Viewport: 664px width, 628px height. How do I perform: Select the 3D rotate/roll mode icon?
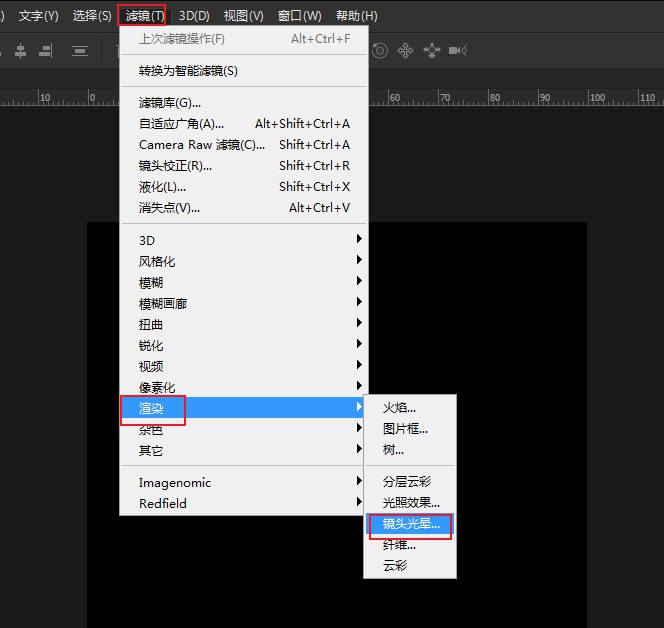click(x=380, y=51)
